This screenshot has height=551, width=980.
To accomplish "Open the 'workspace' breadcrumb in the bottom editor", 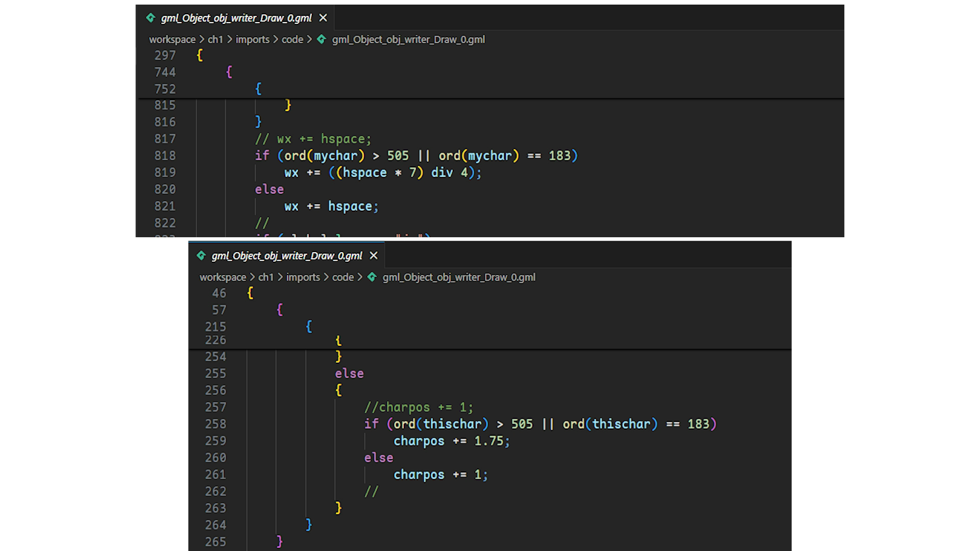I will pyautogui.click(x=223, y=277).
